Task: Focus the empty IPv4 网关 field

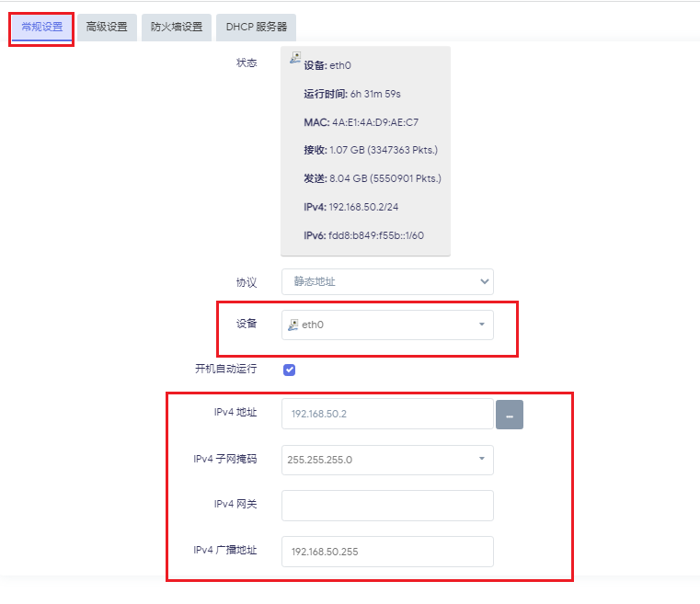Action: click(x=387, y=506)
